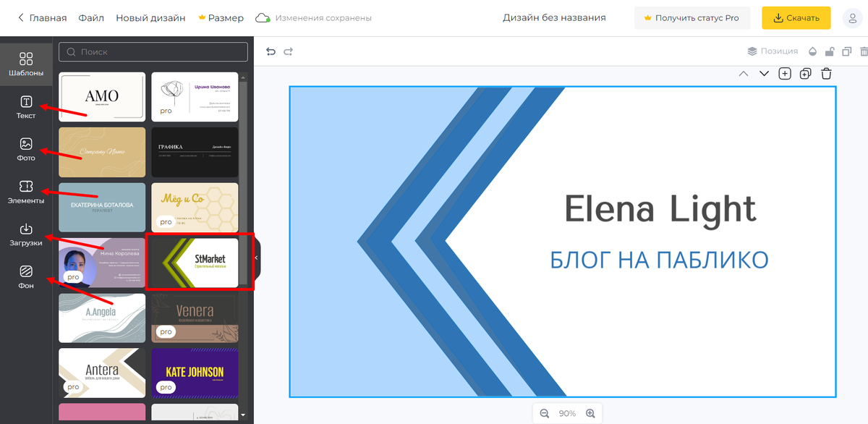The image size is (868, 424).
Task: Zoom out with minus magnifier icon
Action: click(x=544, y=413)
